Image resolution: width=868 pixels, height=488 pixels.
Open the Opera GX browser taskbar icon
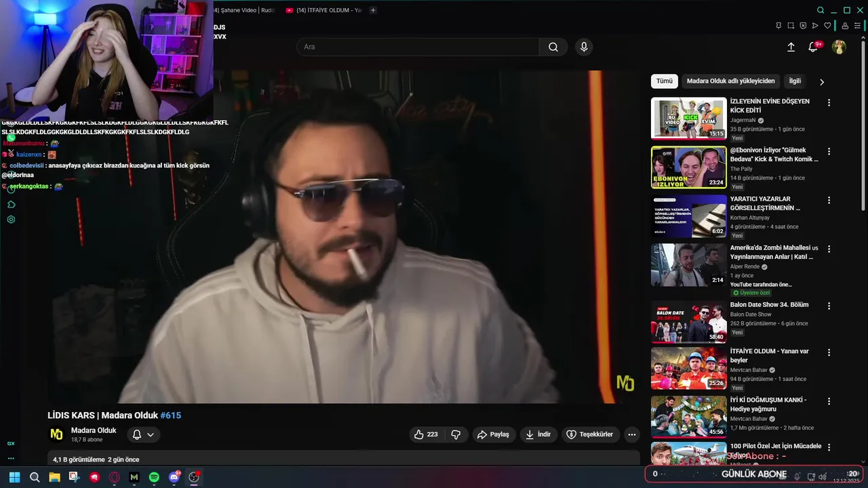click(114, 477)
